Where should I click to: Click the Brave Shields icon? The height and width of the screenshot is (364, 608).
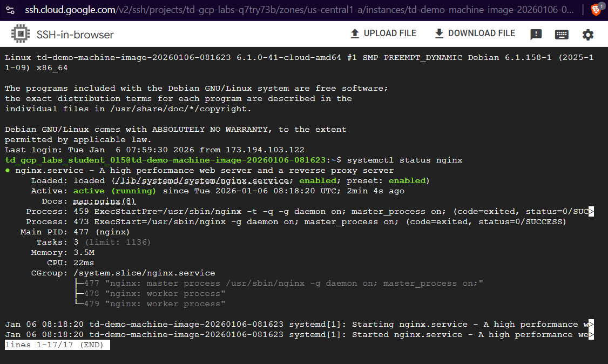click(596, 10)
